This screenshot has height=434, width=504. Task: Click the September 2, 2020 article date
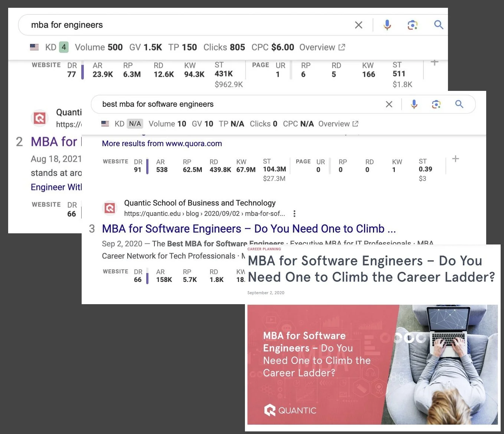(x=266, y=293)
